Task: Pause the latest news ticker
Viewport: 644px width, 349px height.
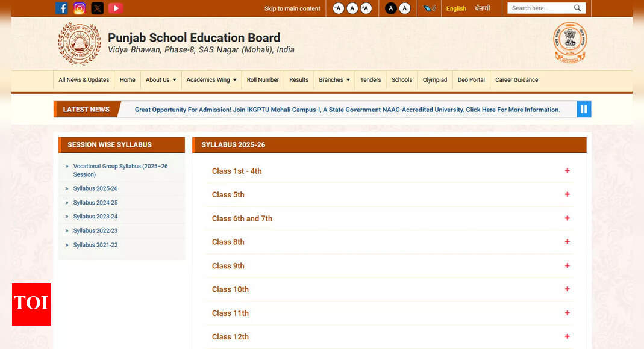Action: (584, 109)
